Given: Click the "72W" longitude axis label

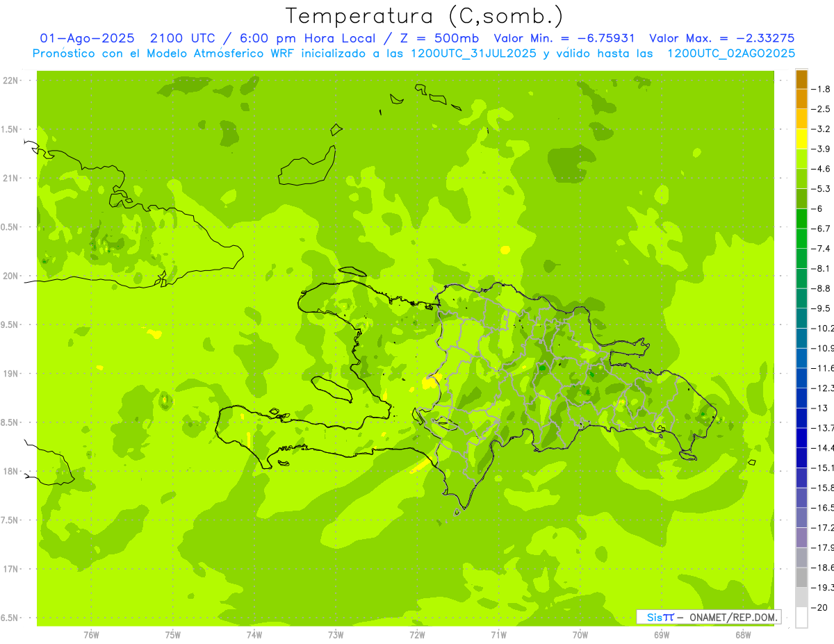Looking at the screenshot, I should [417, 634].
